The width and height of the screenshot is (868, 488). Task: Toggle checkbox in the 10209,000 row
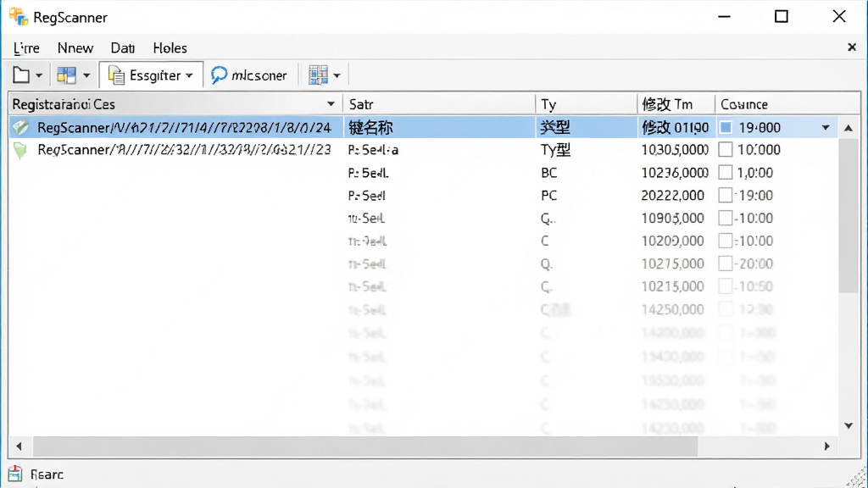pos(726,241)
